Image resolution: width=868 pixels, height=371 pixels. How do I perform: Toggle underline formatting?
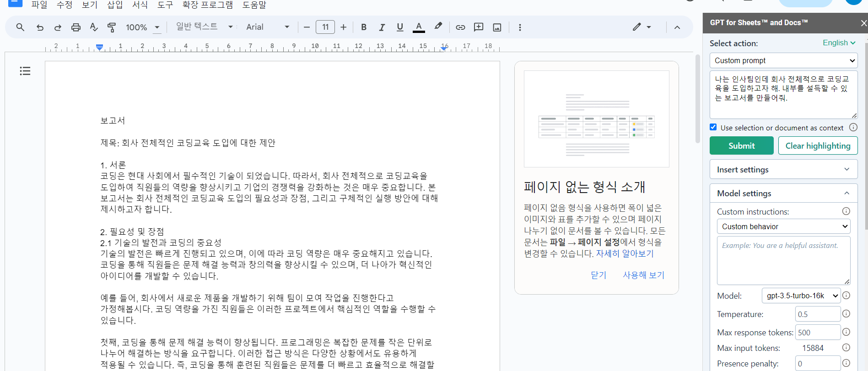[400, 27]
